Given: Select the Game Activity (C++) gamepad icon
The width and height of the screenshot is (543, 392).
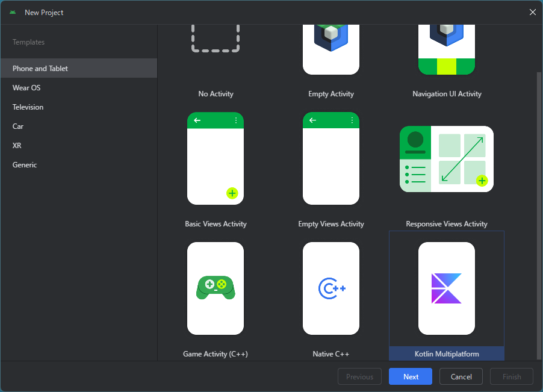Looking at the screenshot, I should [x=216, y=287].
